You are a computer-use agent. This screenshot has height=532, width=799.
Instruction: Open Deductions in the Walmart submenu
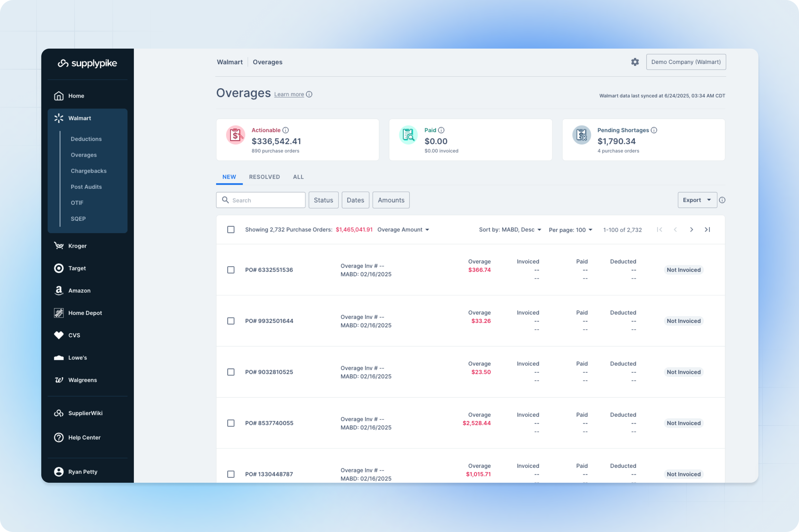[86, 139]
